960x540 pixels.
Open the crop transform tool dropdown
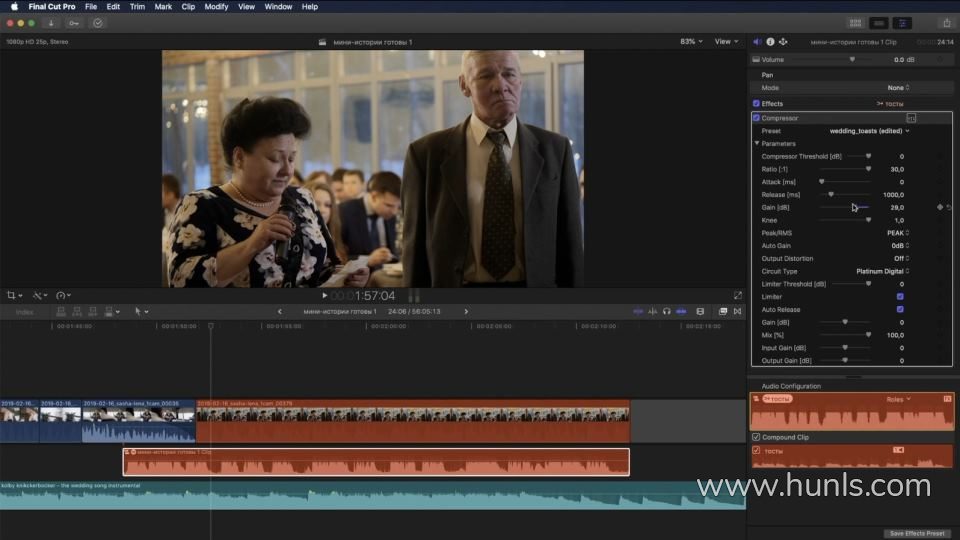[14, 296]
